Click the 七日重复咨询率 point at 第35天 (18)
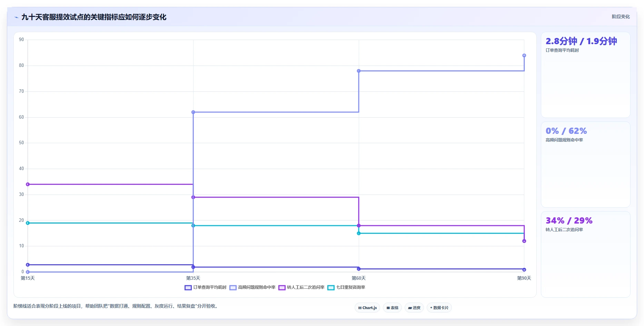 [x=193, y=226]
